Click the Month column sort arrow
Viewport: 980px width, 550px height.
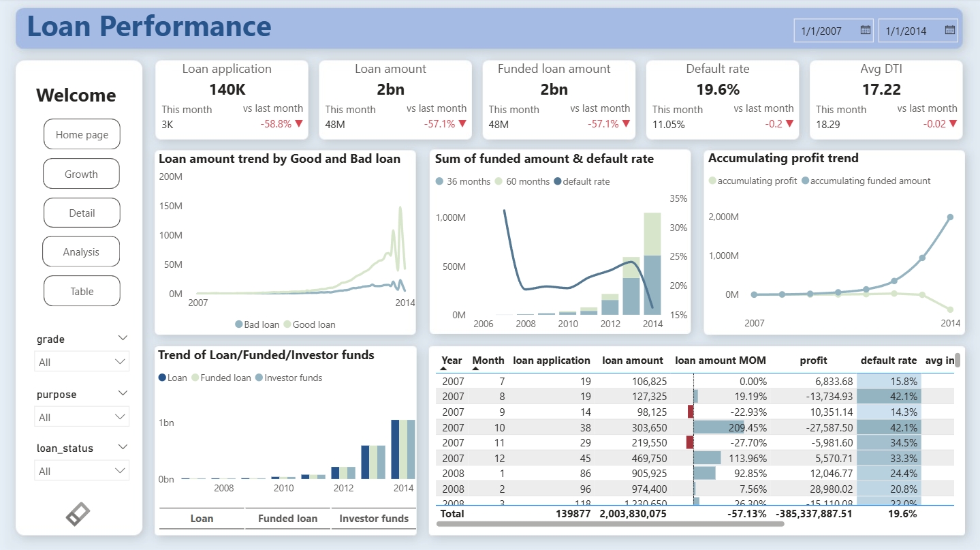[475, 369]
